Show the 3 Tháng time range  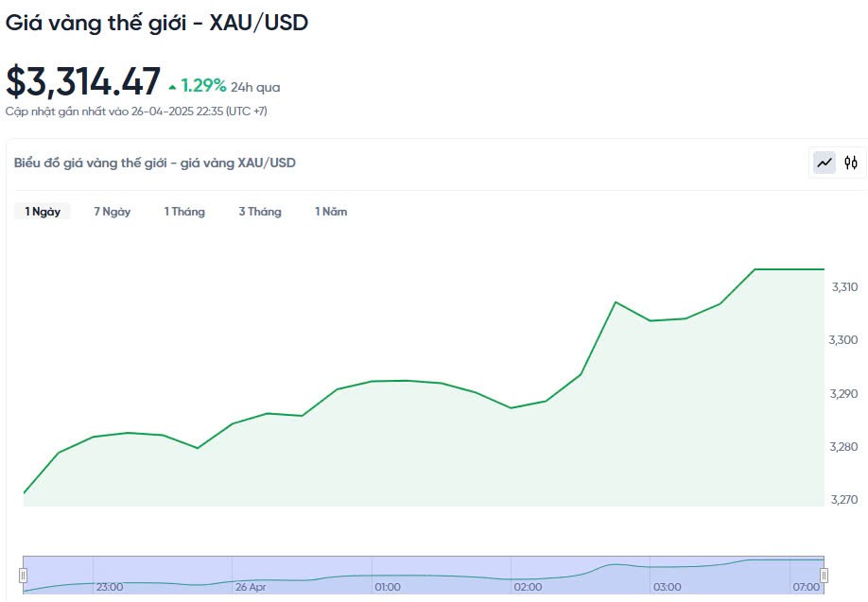pos(260,212)
